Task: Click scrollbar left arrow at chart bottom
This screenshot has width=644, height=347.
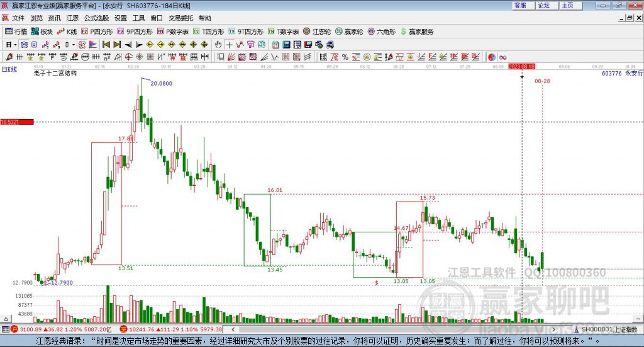Action: tap(233, 329)
